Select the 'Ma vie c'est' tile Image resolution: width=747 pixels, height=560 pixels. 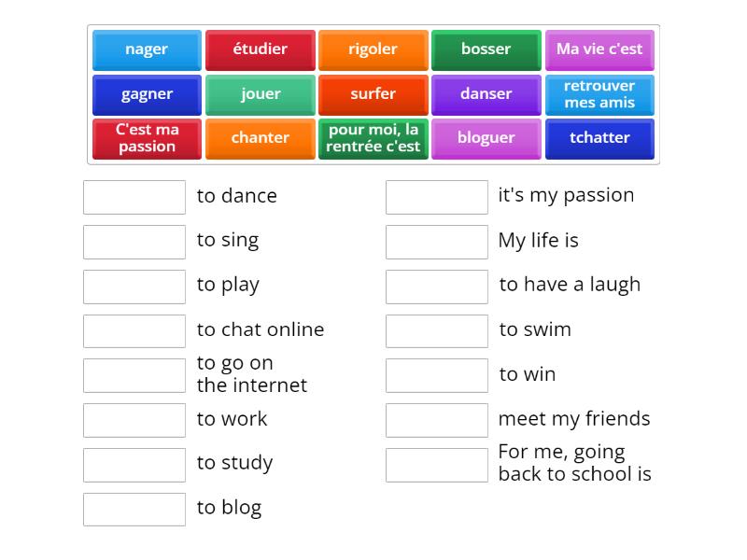point(599,49)
